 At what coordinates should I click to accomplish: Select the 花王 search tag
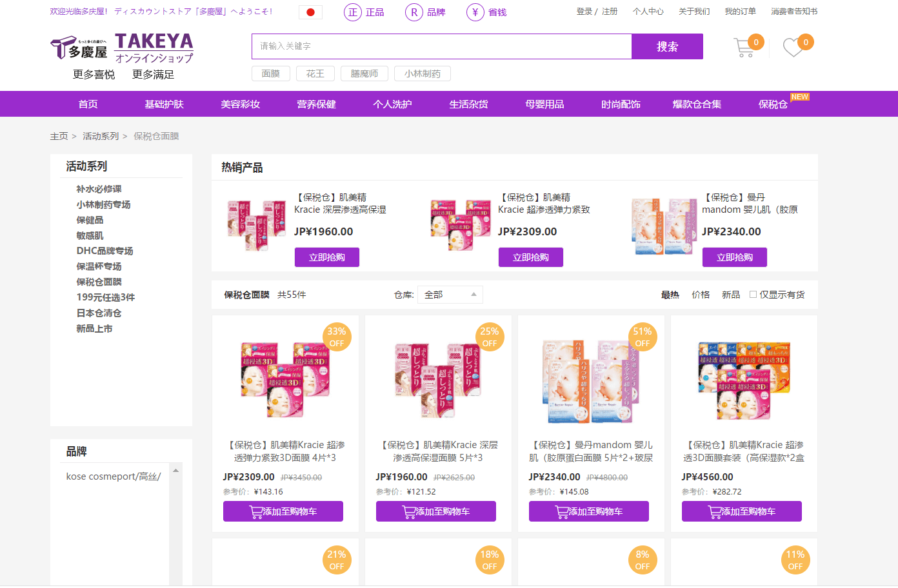(x=315, y=73)
